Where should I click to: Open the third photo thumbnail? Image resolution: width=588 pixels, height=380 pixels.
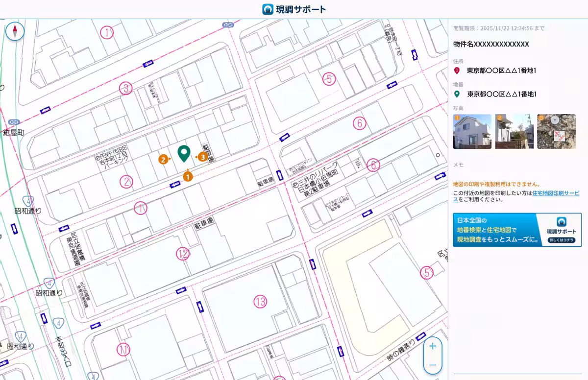tap(556, 131)
